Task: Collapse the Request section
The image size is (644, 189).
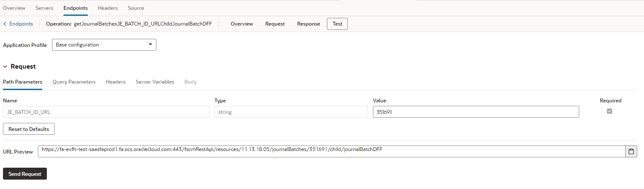Action: click(5, 67)
